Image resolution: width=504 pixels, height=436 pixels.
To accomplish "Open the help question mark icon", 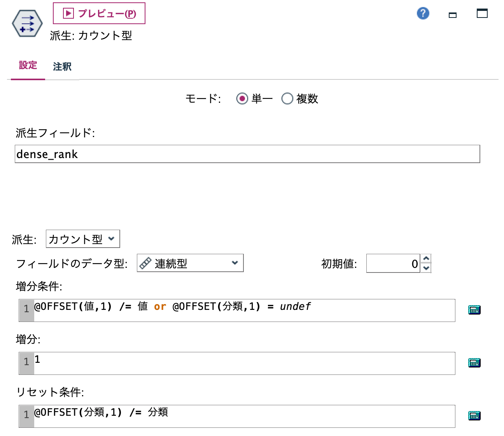I will (422, 13).
